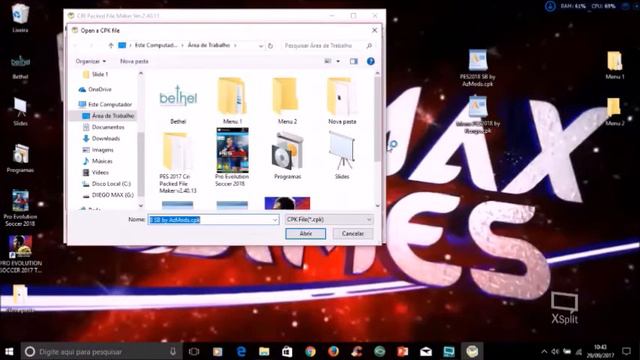
Task: Toggle the preview pane icon
Action: [x=353, y=61]
